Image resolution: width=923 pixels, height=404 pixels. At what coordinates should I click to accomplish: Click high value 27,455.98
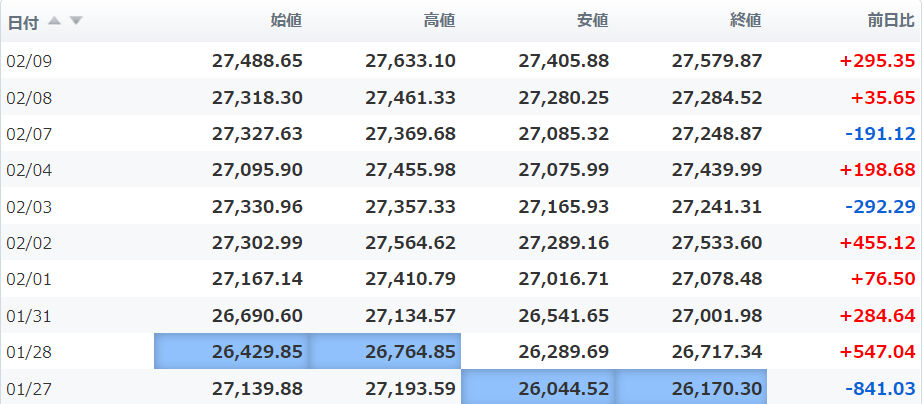click(410, 170)
